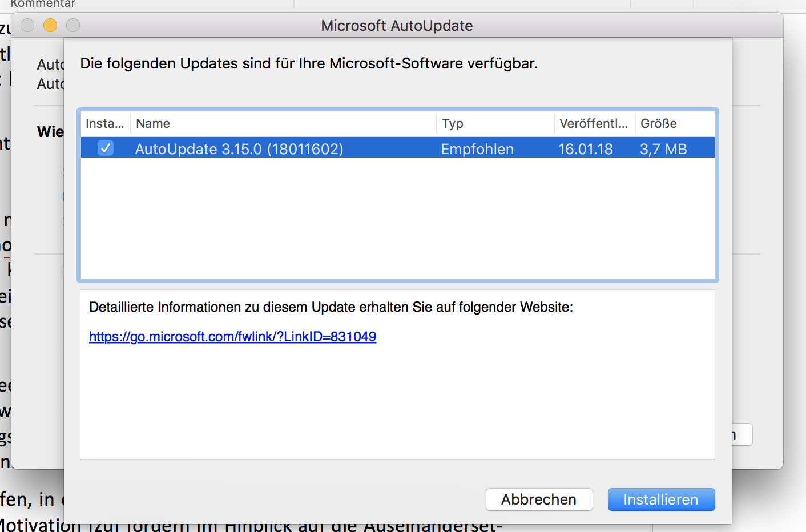
Task: Minimize the Microsoft AutoUpdate window with the yellow button
Action: click(50, 25)
